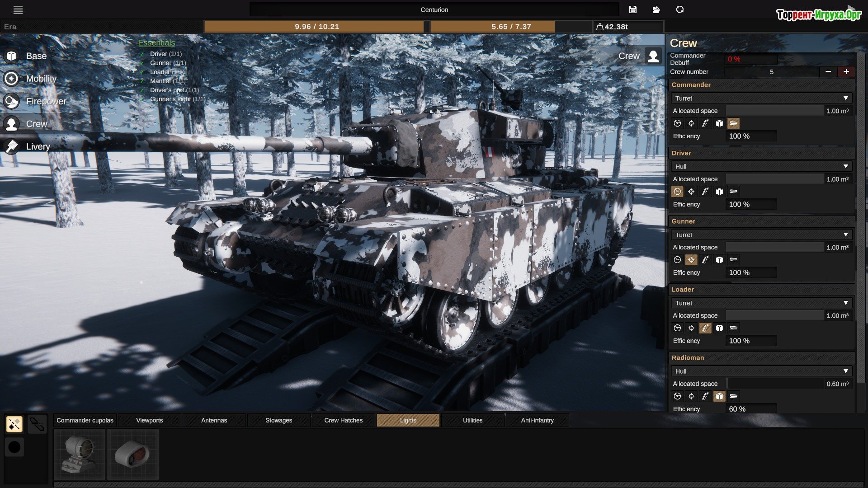Open the hamburger menu at top left

click(18, 10)
